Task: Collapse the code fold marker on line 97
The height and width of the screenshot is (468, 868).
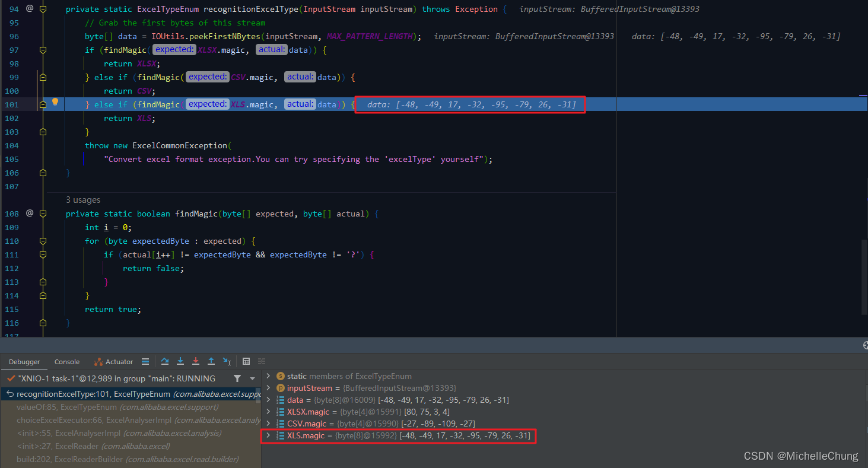Action: coord(43,50)
